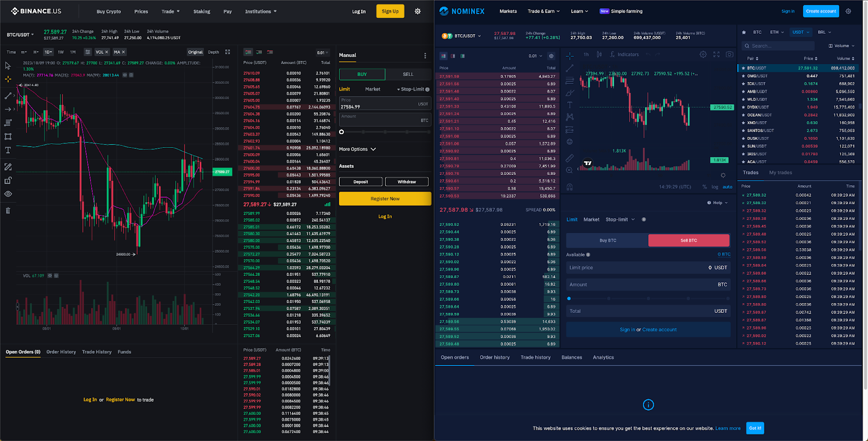Click the trash icon to delete drawings
868x441 pixels.
(x=8, y=210)
